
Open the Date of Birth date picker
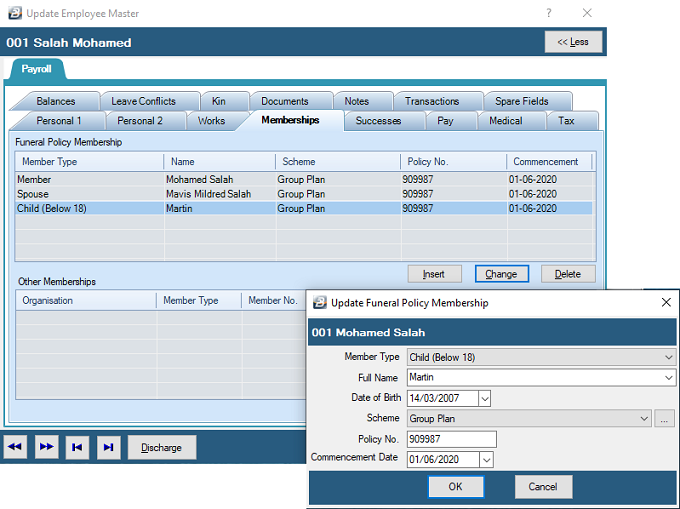[484, 398]
